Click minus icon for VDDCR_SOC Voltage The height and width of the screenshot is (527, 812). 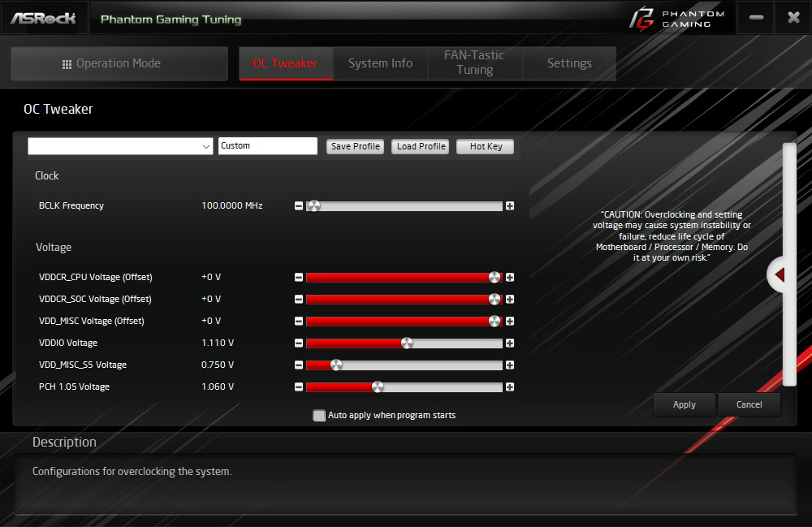click(x=299, y=299)
